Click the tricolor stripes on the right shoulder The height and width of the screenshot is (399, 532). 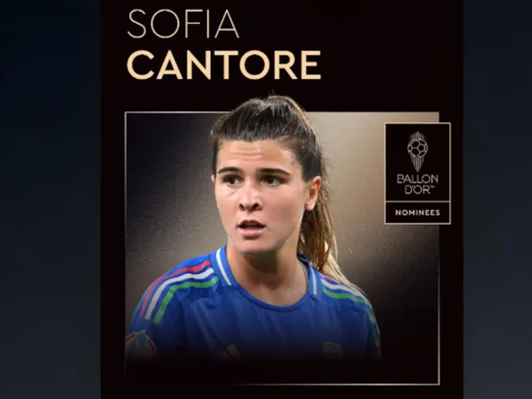point(342,291)
